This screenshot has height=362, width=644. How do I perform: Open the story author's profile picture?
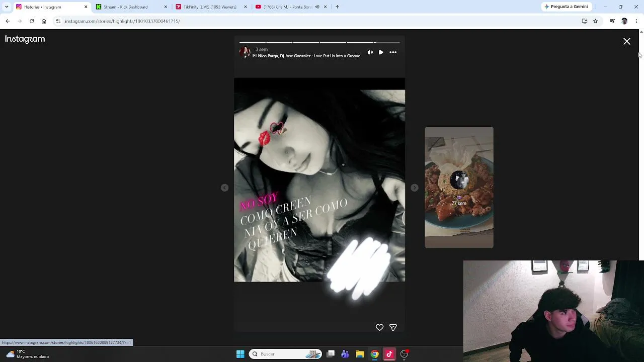click(x=245, y=52)
